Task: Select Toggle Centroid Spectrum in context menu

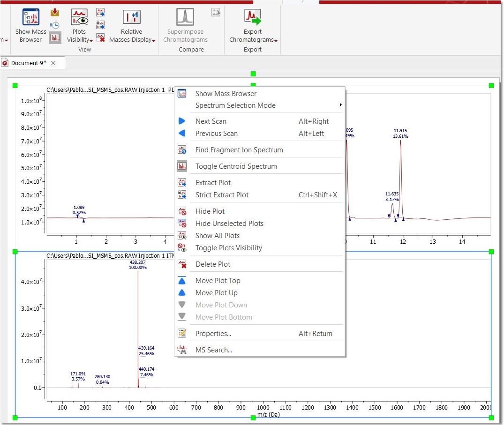Action: [x=236, y=166]
